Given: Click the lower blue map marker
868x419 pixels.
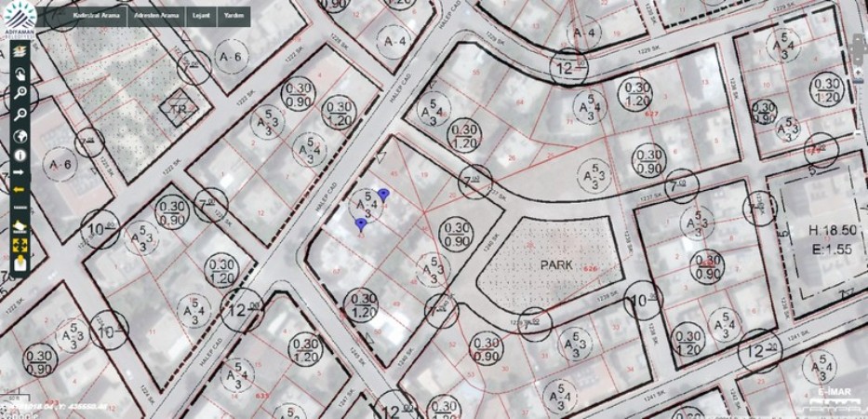Looking at the screenshot, I should 361,223.
